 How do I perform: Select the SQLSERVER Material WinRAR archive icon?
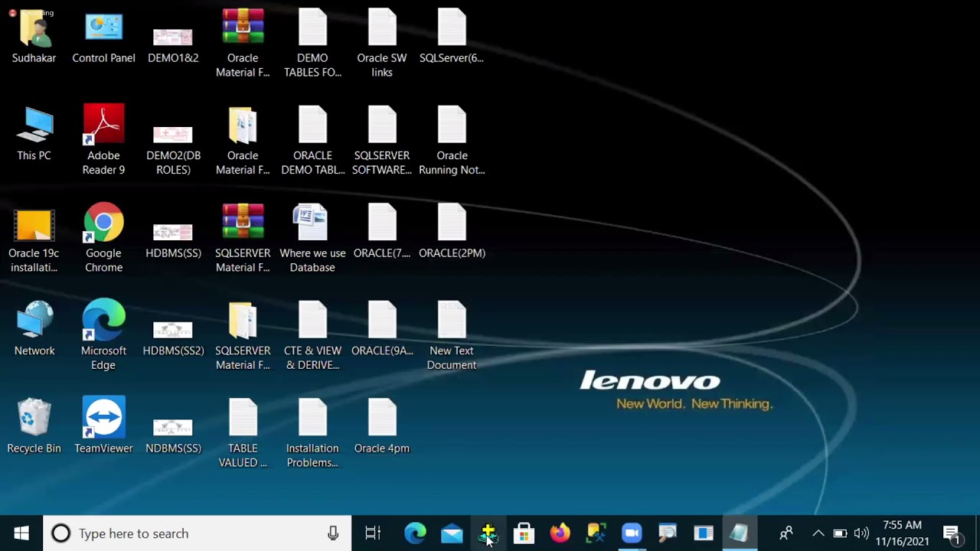click(243, 239)
